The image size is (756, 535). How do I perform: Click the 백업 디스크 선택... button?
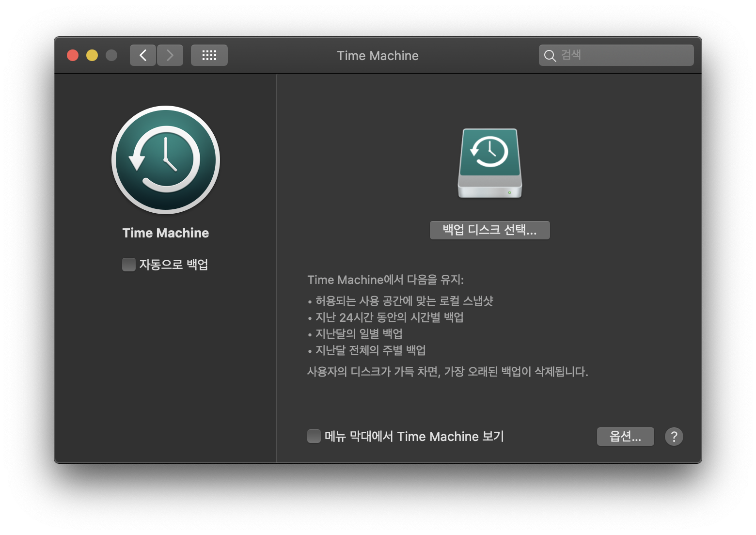(x=490, y=230)
